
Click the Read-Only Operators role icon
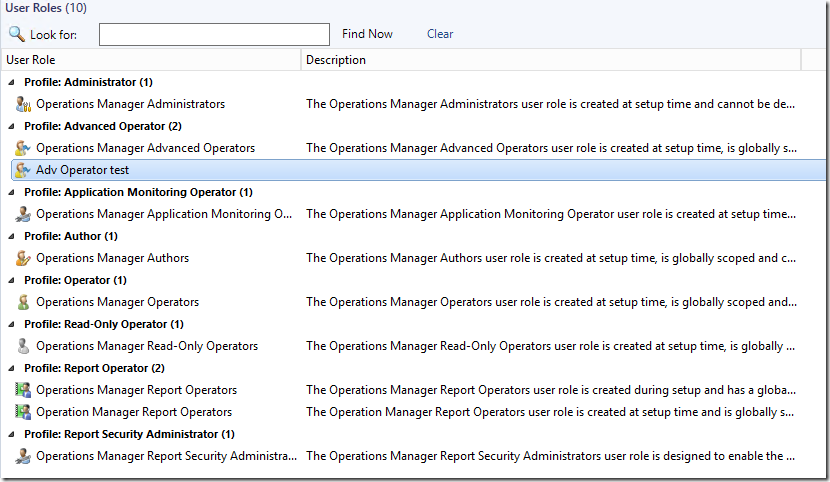click(x=23, y=346)
